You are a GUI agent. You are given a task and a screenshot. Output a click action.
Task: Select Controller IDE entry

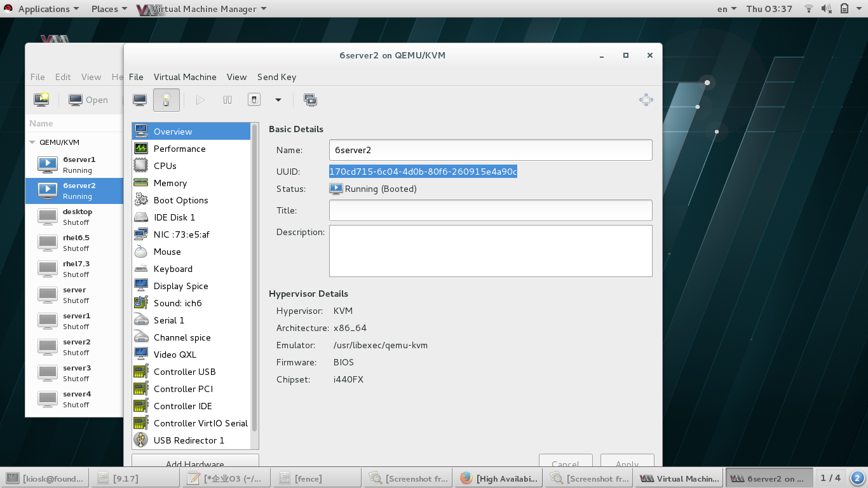pos(191,406)
